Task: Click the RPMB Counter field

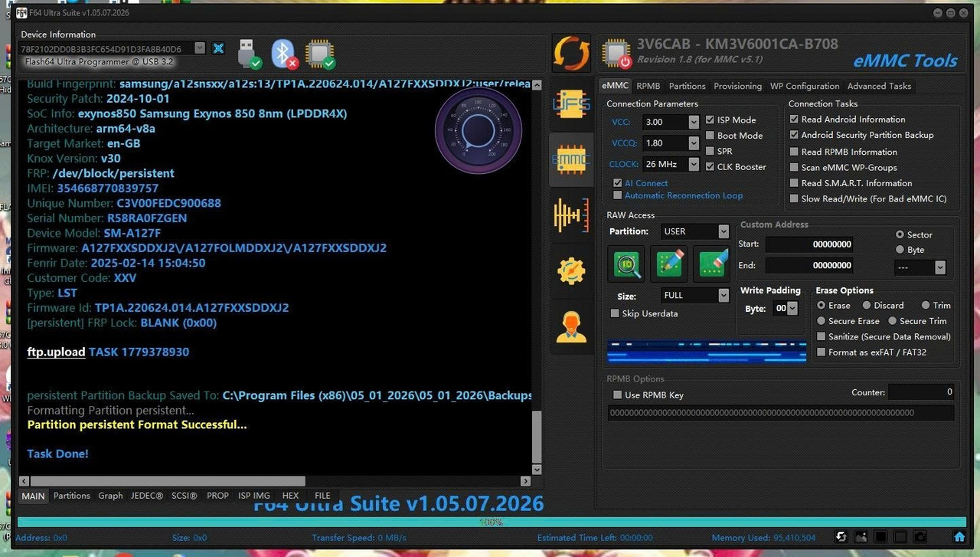Action: (922, 392)
